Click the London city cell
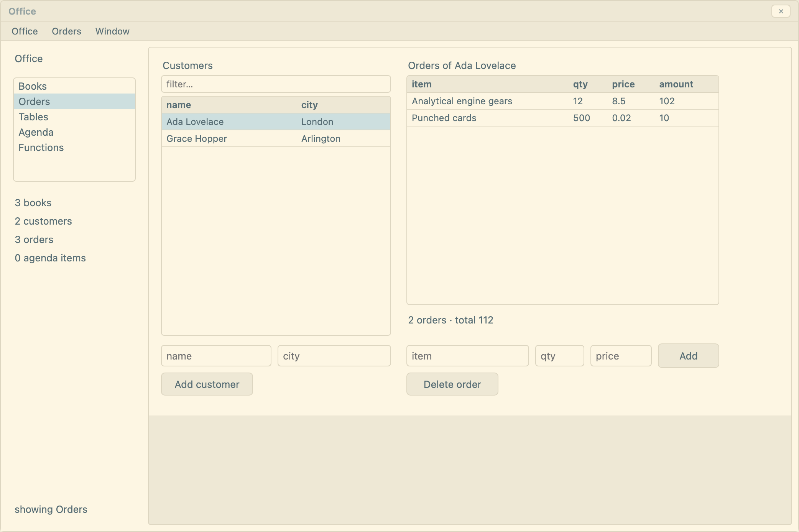This screenshot has height=532, width=799. click(317, 122)
